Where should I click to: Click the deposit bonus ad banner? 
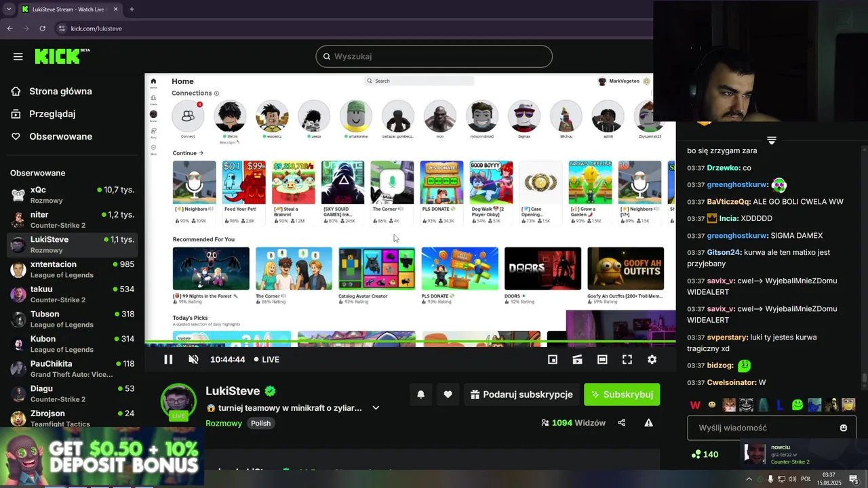(x=102, y=457)
